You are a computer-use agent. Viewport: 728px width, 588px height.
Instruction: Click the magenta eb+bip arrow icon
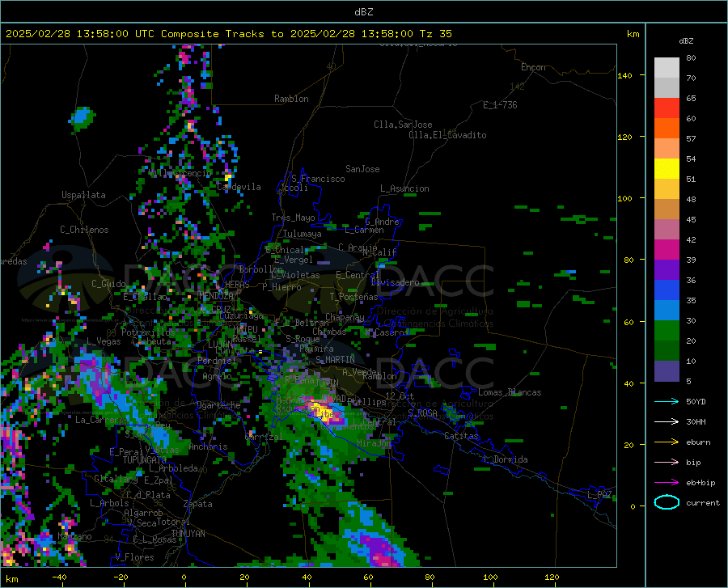[667, 483]
